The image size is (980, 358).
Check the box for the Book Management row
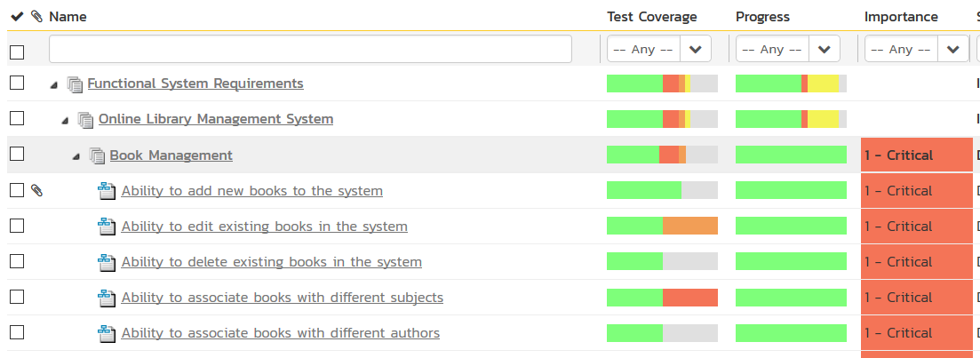[17, 155]
